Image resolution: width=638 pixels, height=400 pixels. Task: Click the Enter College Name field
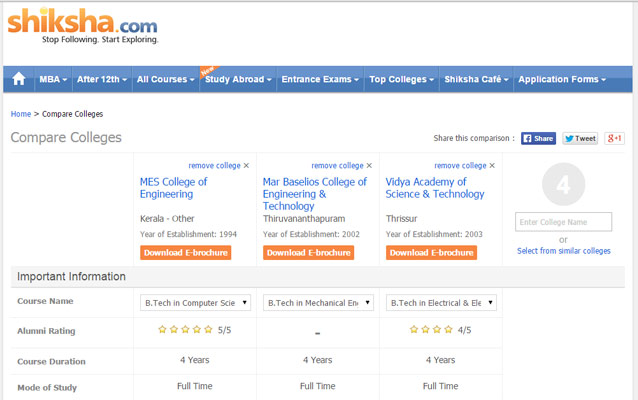563,222
